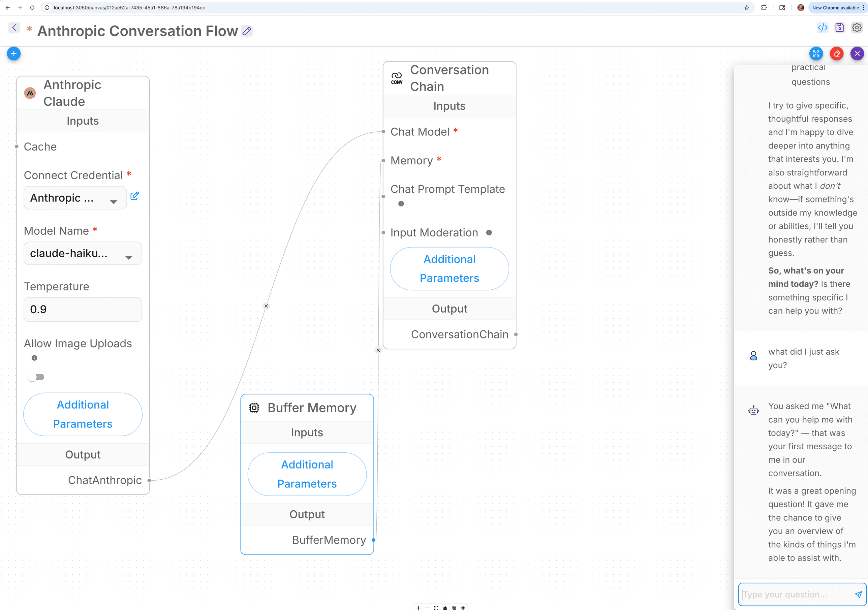Toggle the canvas background control
The width and height of the screenshot is (868, 610).
(x=463, y=608)
